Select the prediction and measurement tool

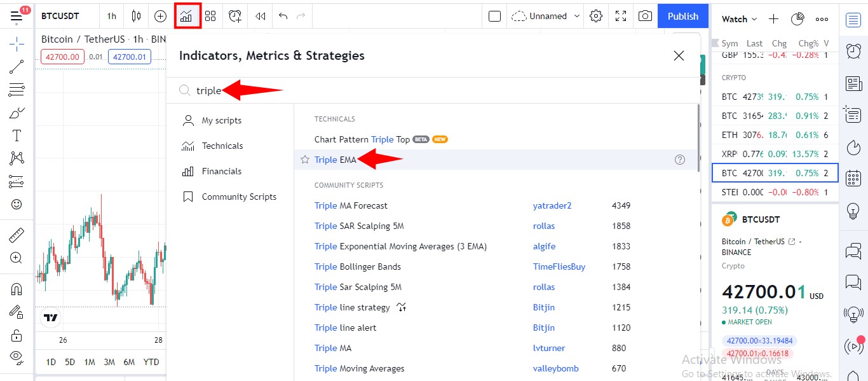pos(17,181)
